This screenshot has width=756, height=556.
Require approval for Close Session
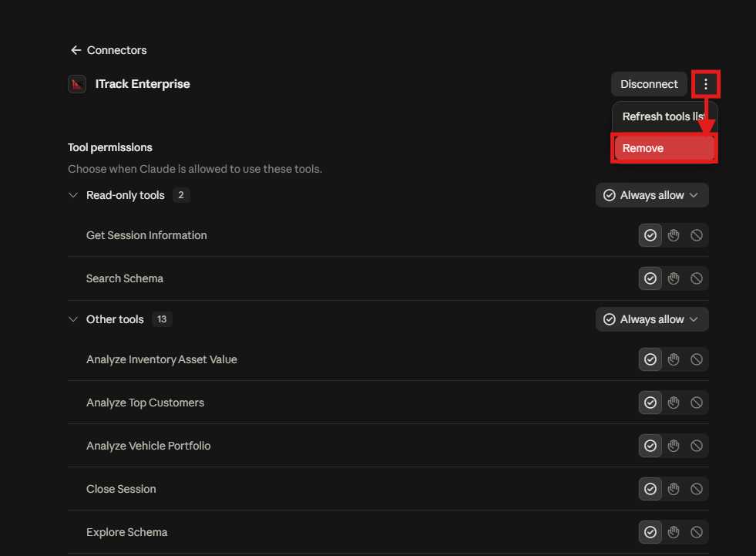(674, 489)
